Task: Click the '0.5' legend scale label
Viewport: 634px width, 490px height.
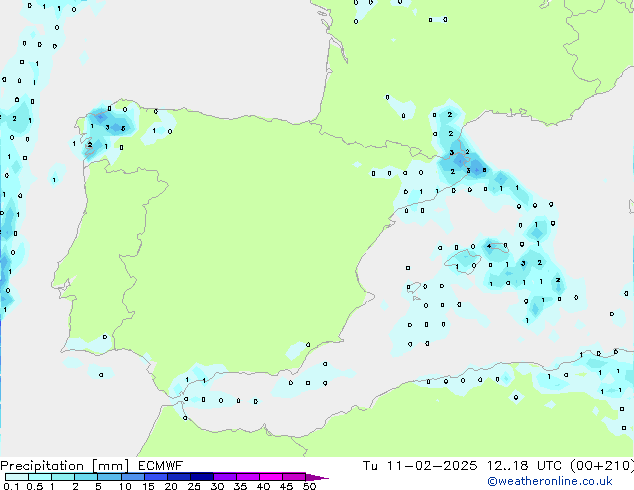Action: point(35,486)
